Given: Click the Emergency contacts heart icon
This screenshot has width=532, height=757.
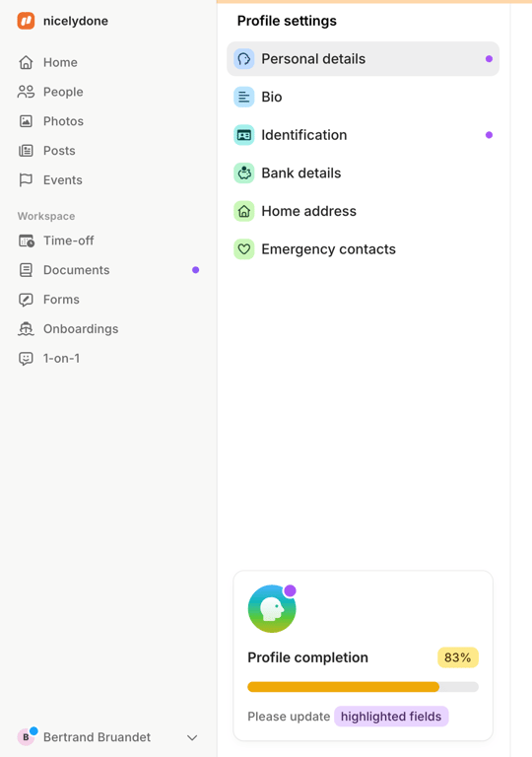Looking at the screenshot, I should tap(244, 249).
